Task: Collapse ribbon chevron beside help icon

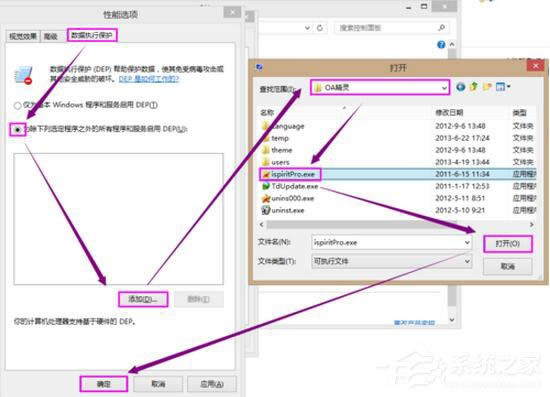Action: pos(452,44)
